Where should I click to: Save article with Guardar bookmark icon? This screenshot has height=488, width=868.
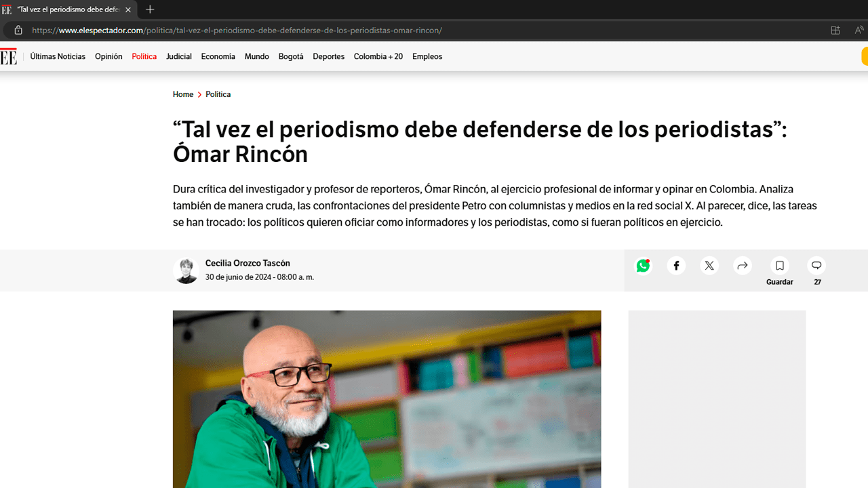[x=780, y=266]
